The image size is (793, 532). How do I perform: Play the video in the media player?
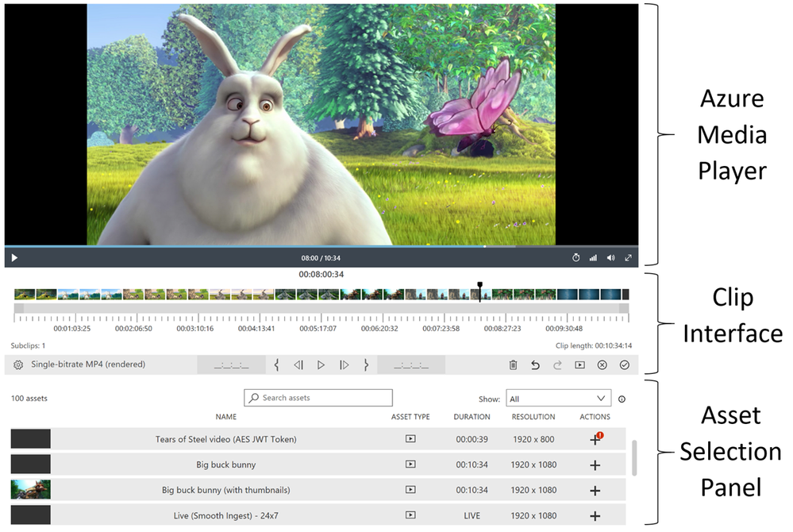click(14, 258)
